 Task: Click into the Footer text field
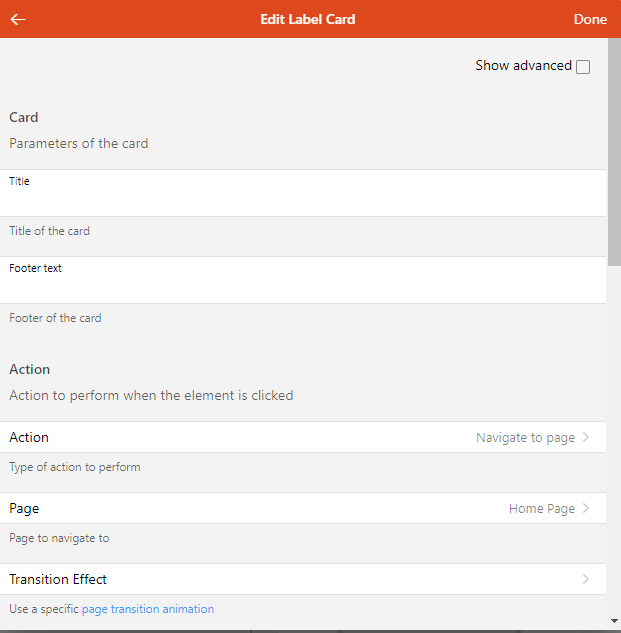coord(303,280)
